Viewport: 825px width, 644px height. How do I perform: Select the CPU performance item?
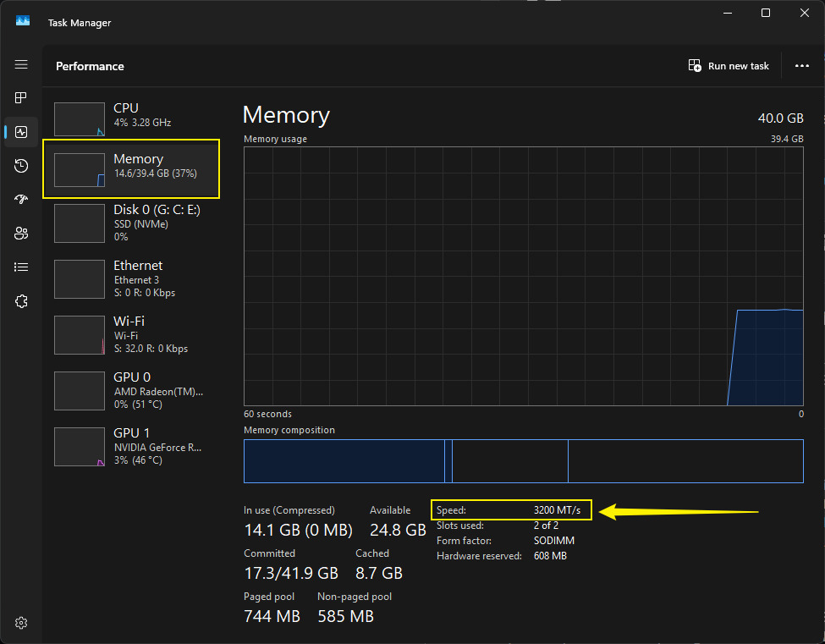tap(131, 119)
